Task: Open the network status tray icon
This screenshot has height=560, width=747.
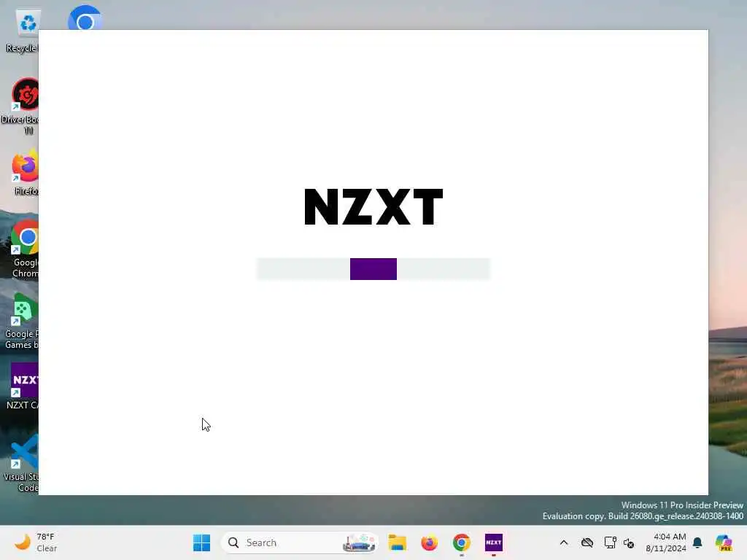Action: coord(611,542)
